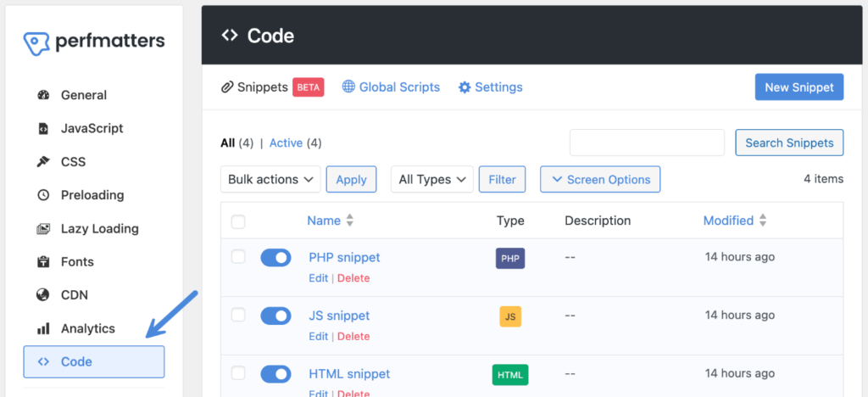Open the HTML snippet title link
The image size is (868, 397).
coord(349,374)
